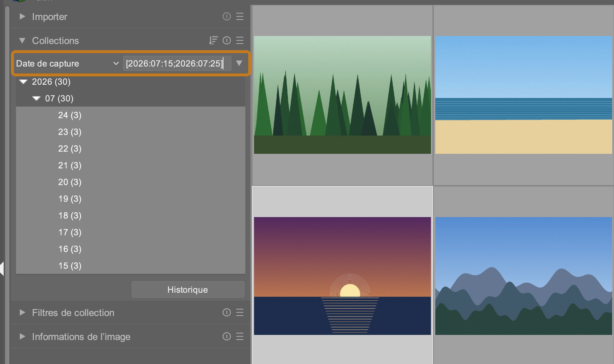Viewport: 614px width, 364px height.
Task: Click the 2026 (30) year label
Action: (x=51, y=82)
